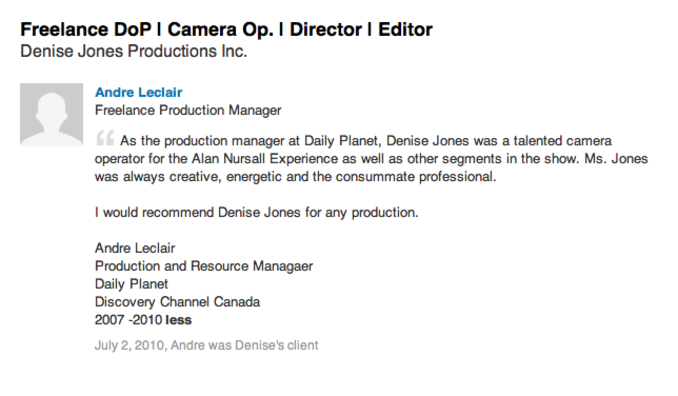Click the word 'Editor' in the heading
The image size is (678, 396).
tap(405, 29)
